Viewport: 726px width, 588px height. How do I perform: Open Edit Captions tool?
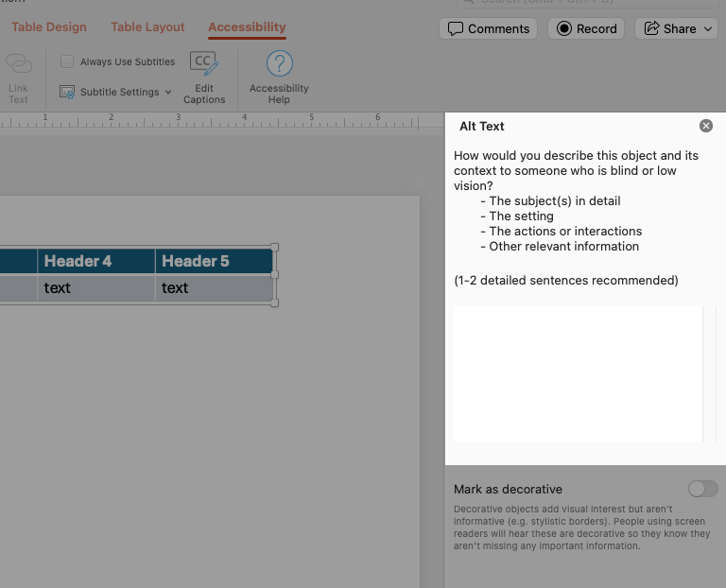[204, 76]
